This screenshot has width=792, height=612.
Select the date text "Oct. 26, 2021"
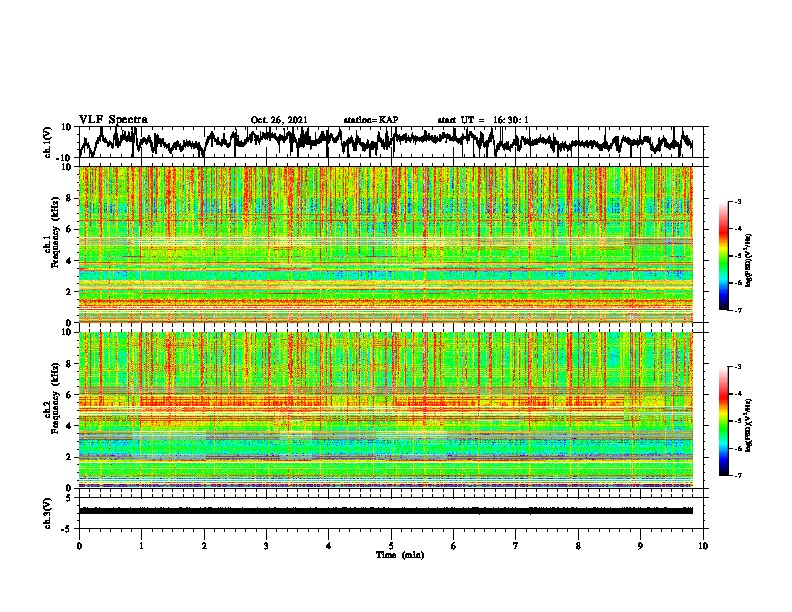click(x=279, y=120)
